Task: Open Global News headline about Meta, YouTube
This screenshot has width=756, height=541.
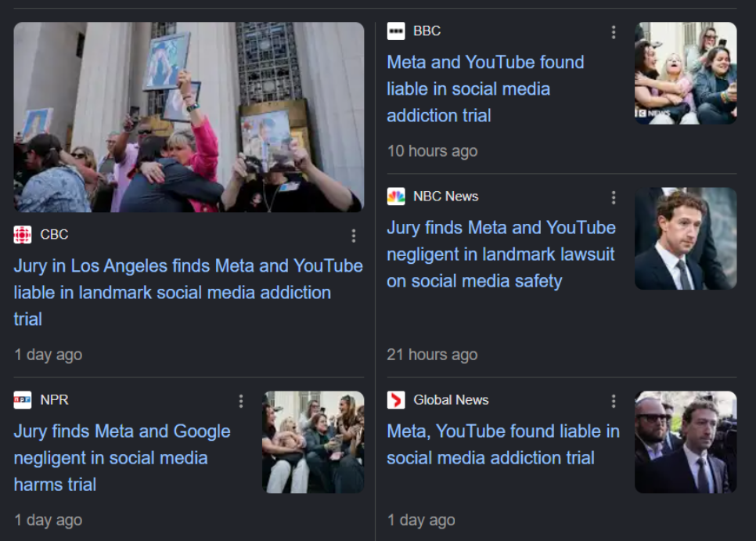Action: (x=503, y=445)
